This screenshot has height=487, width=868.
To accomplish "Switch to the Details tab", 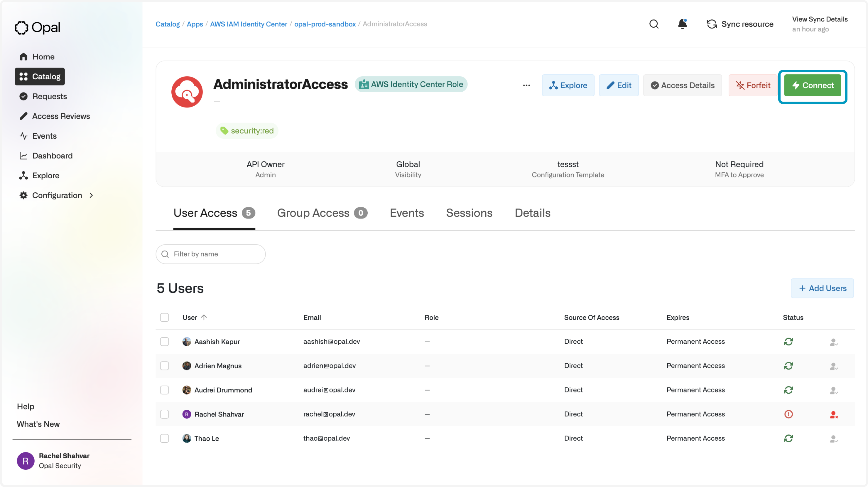I will click(x=532, y=213).
